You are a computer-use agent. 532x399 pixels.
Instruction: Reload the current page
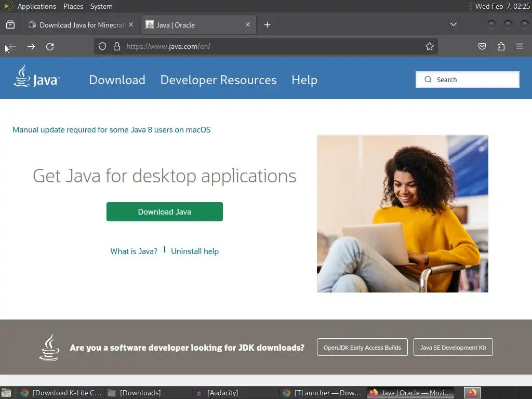50,46
